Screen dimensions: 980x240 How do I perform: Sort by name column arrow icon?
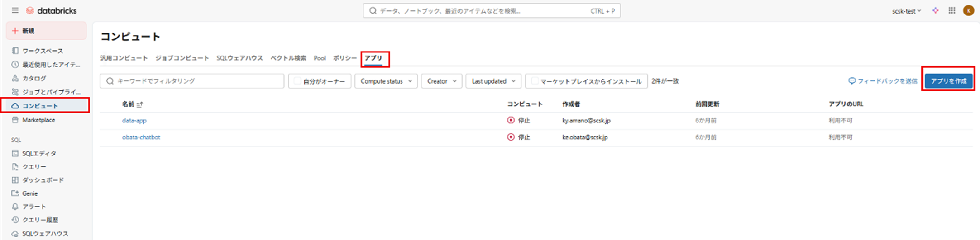[x=140, y=104]
